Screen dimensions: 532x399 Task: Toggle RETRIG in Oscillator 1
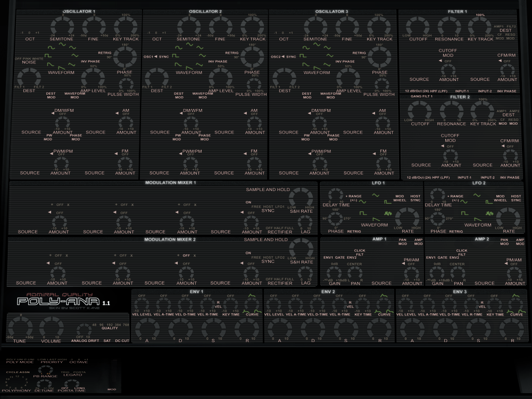(x=104, y=53)
